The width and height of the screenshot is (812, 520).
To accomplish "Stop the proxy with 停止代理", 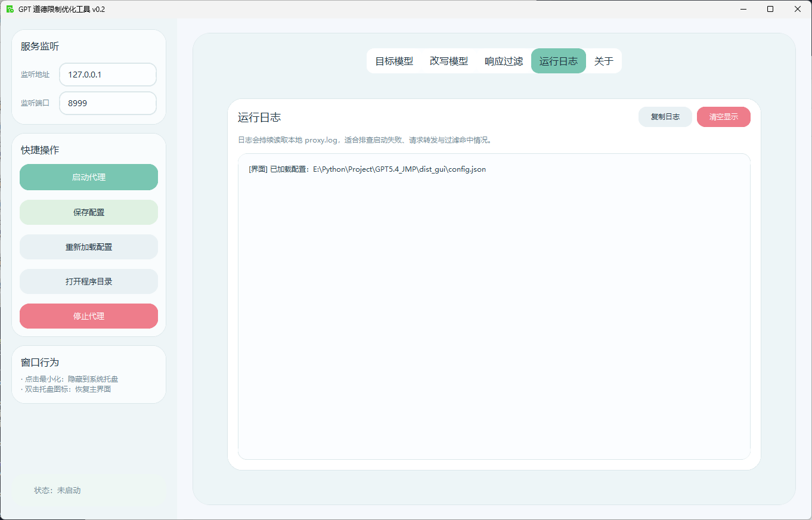I will click(x=89, y=316).
